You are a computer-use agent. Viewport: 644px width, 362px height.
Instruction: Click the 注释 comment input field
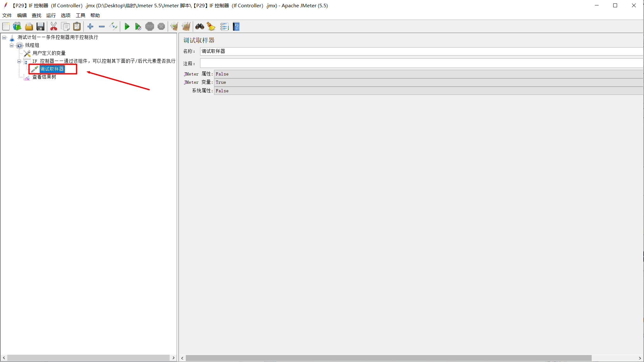(421, 63)
